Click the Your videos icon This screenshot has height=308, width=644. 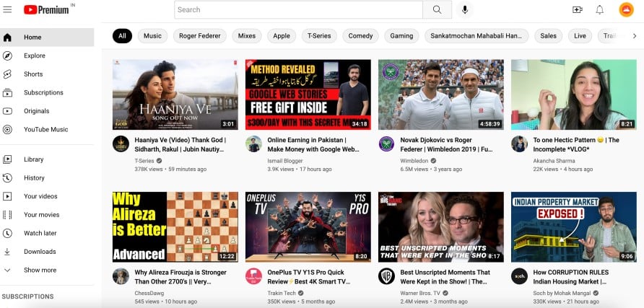pos(7,196)
